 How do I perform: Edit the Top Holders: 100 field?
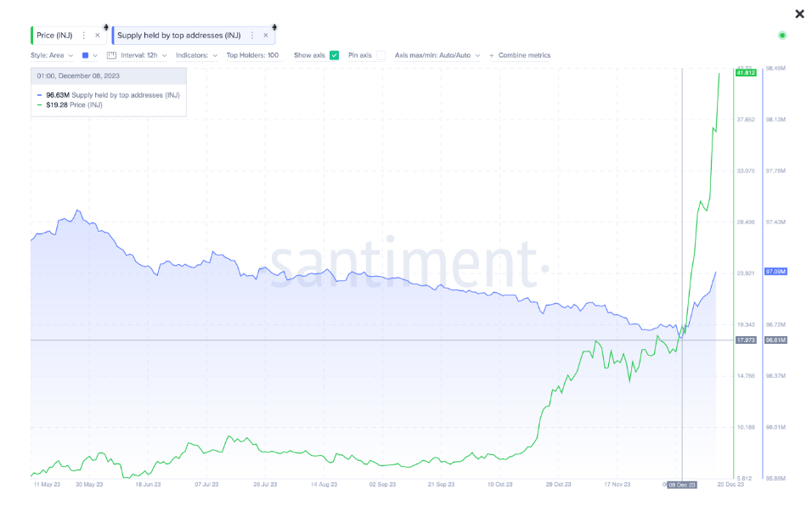coord(252,55)
